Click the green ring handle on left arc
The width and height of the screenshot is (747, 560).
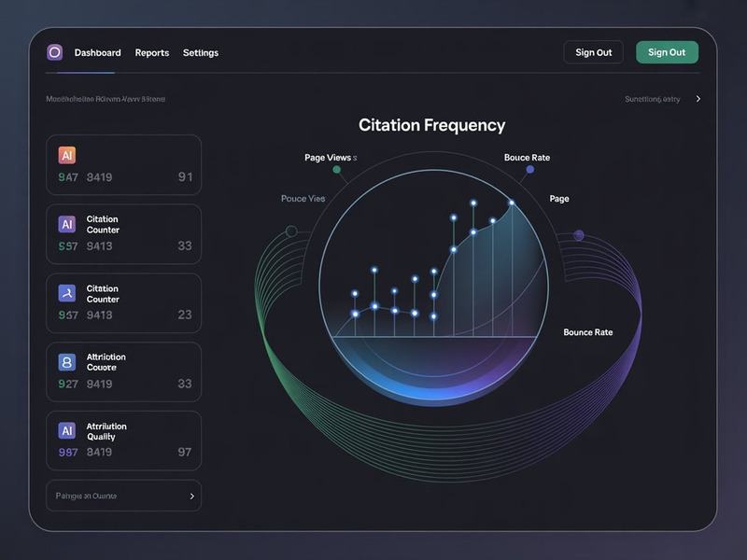tap(291, 231)
